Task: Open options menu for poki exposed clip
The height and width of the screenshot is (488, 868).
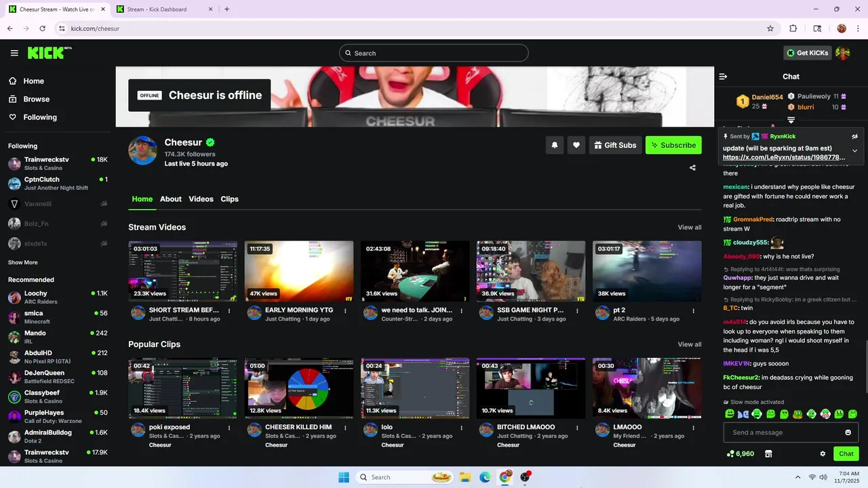Action: pos(229,428)
